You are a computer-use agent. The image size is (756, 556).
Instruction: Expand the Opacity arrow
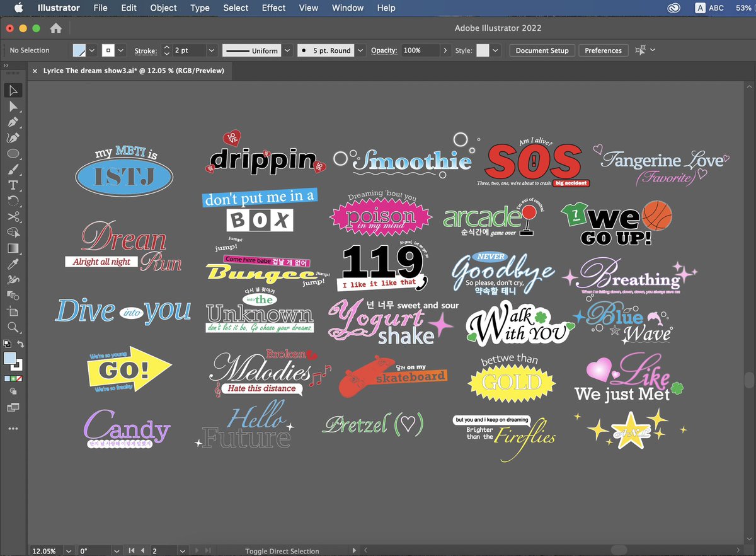(446, 50)
